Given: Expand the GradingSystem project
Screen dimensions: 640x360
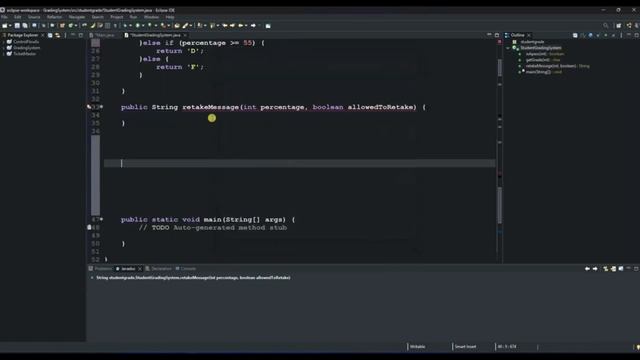Looking at the screenshot, I should (x=4, y=48).
